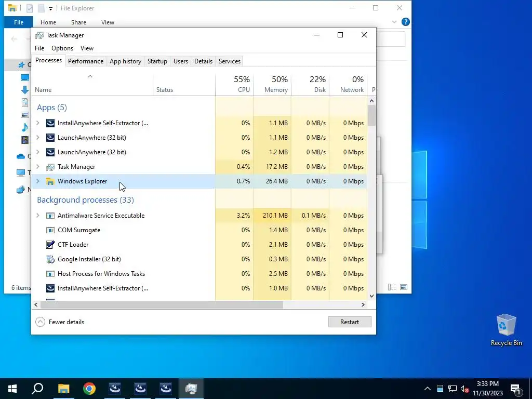Expand the Windows Explorer process row
This screenshot has width=532, height=399.
coord(37,181)
